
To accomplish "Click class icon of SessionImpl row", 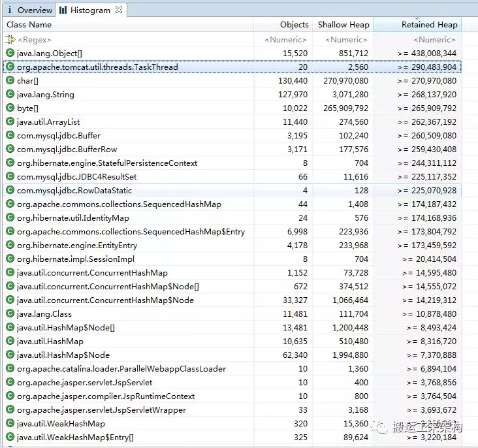I will 10,259.
